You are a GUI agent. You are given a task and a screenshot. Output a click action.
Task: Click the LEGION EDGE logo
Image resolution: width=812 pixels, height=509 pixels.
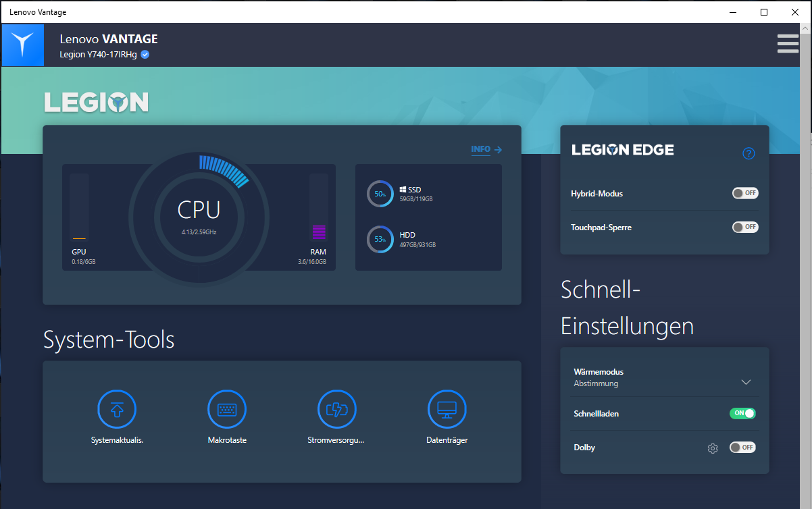click(x=623, y=150)
